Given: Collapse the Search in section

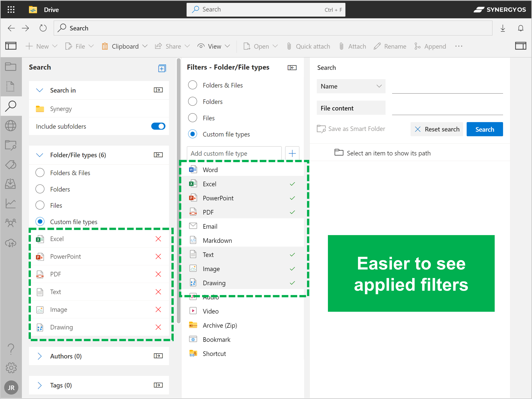Looking at the screenshot, I should [x=40, y=90].
